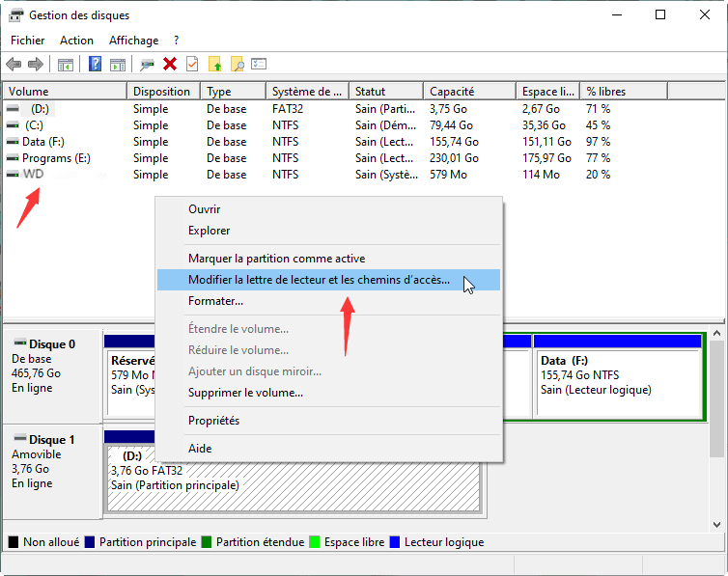The image size is (728, 576).
Task: Select the Programs (E:) volume row
Action: [56, 158]
